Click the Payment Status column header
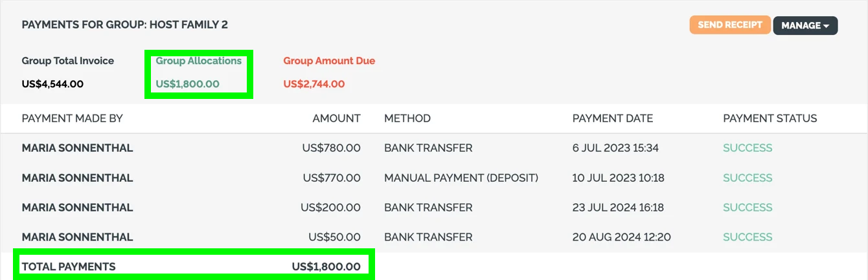868x280 pixels. point(770,118)
